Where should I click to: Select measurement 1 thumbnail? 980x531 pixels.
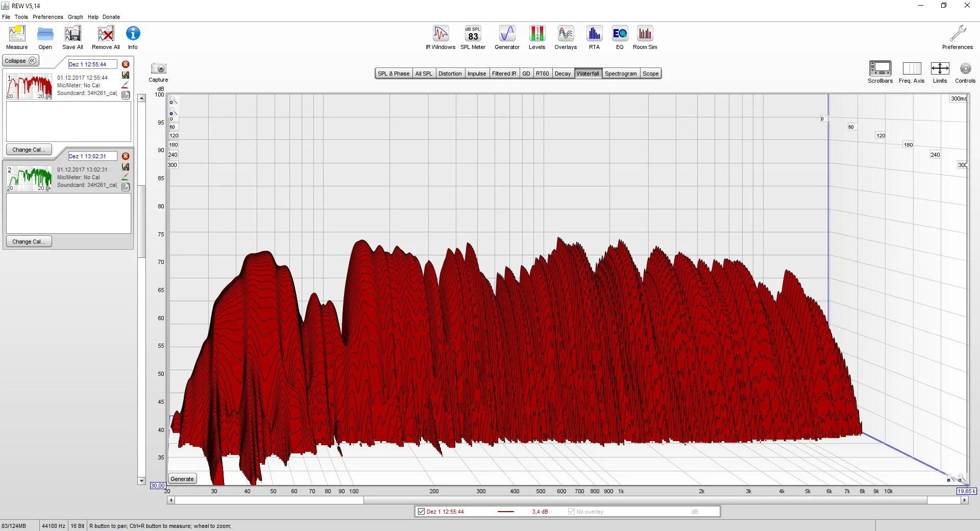tap(29, 86)
